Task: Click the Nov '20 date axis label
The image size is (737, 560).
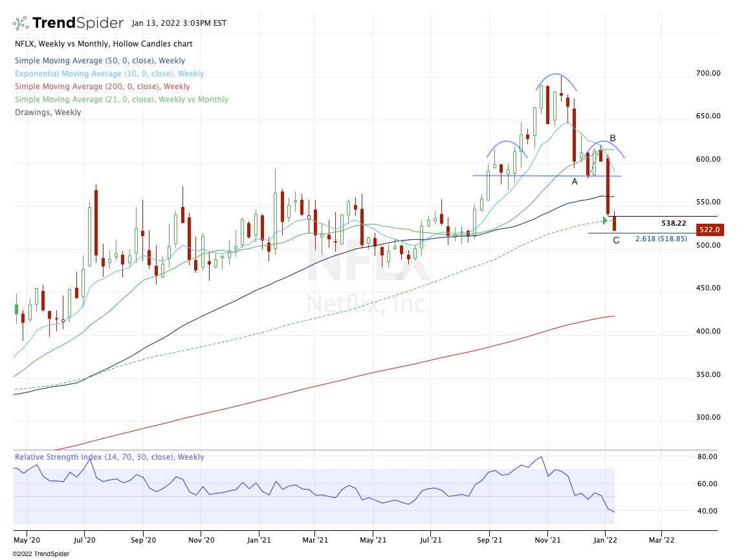Action: point(201,540)
